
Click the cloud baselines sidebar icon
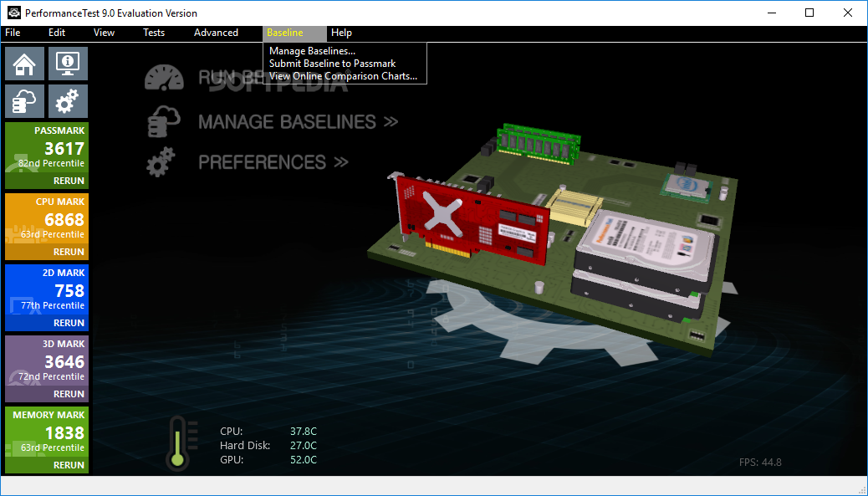tap(25, 101)
